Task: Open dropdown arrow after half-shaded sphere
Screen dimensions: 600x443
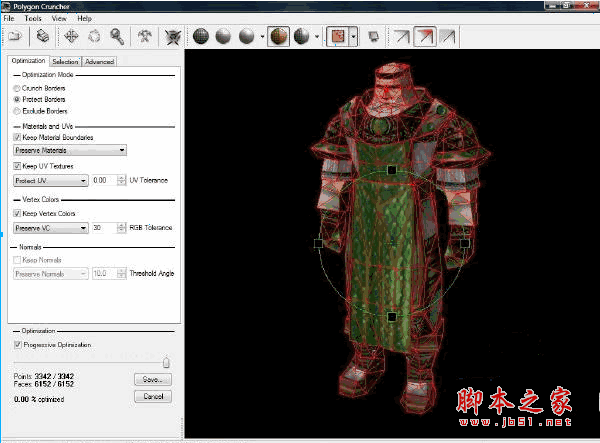Action: pos(317,37)
